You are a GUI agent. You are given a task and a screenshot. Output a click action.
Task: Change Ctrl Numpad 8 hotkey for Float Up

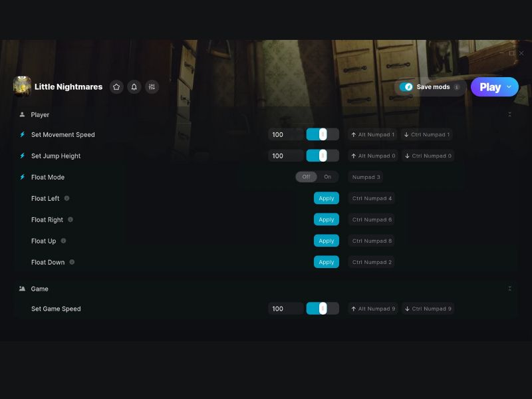[x=372, y=241]
